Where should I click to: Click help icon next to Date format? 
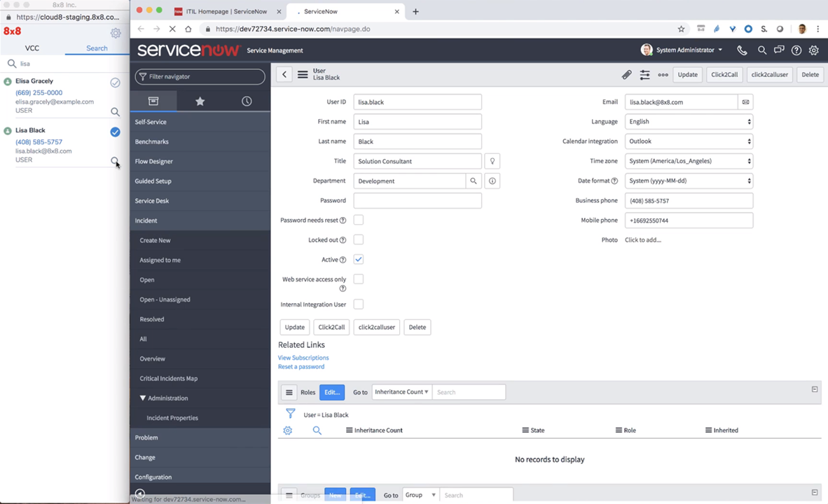tap(614, 181)
